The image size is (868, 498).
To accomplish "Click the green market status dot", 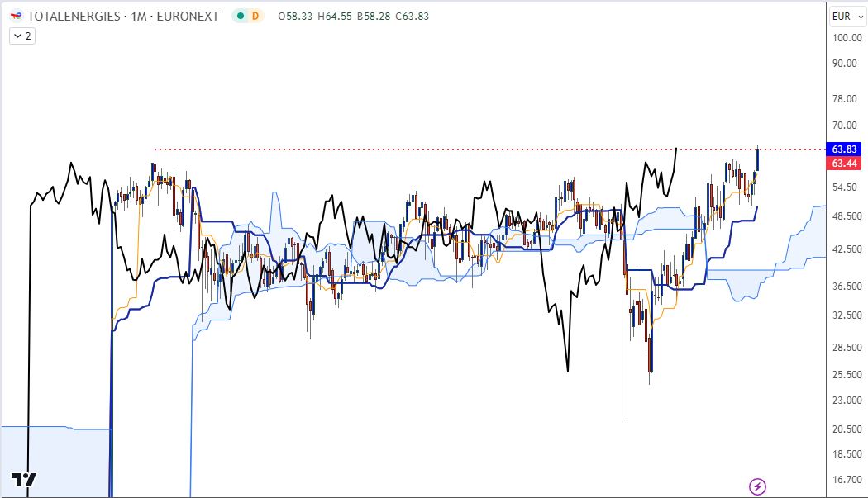I will (241, 16).
